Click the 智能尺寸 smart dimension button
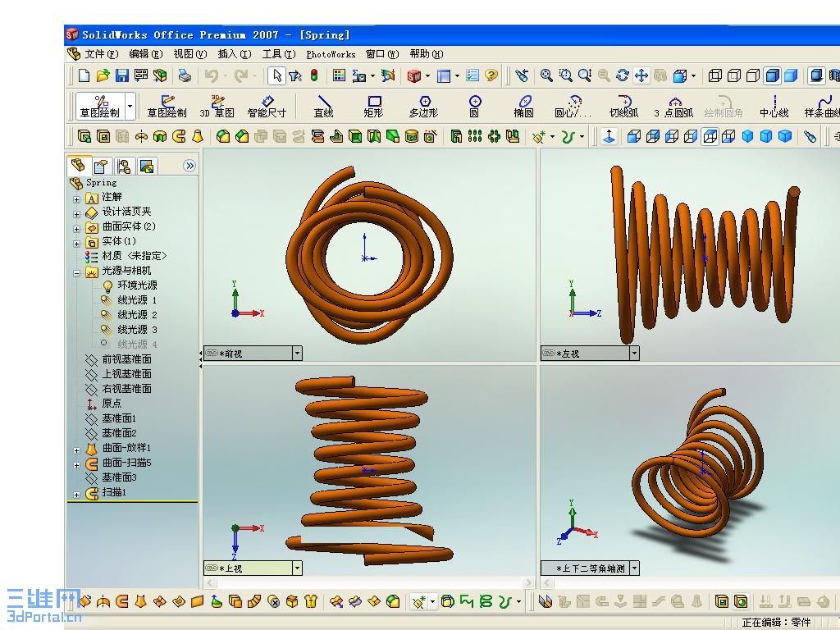Screen dimensions: 840x630 point(267,106)
